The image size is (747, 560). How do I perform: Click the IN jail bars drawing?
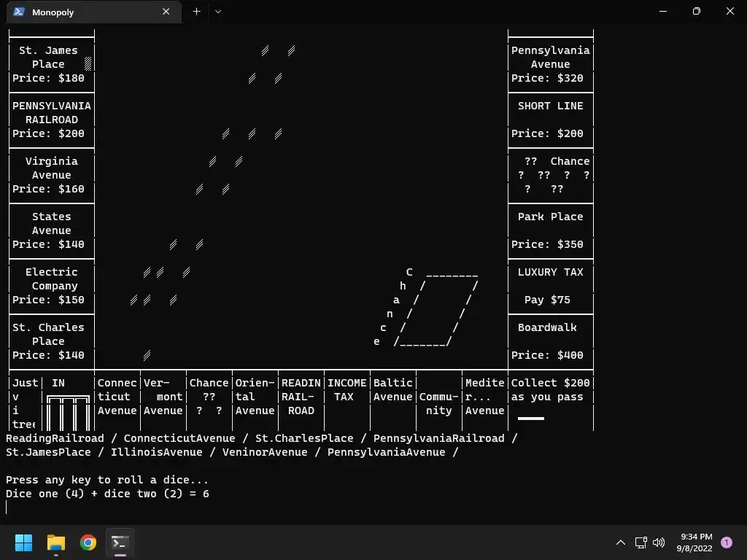pyautogui.click(x=68, y=413)
